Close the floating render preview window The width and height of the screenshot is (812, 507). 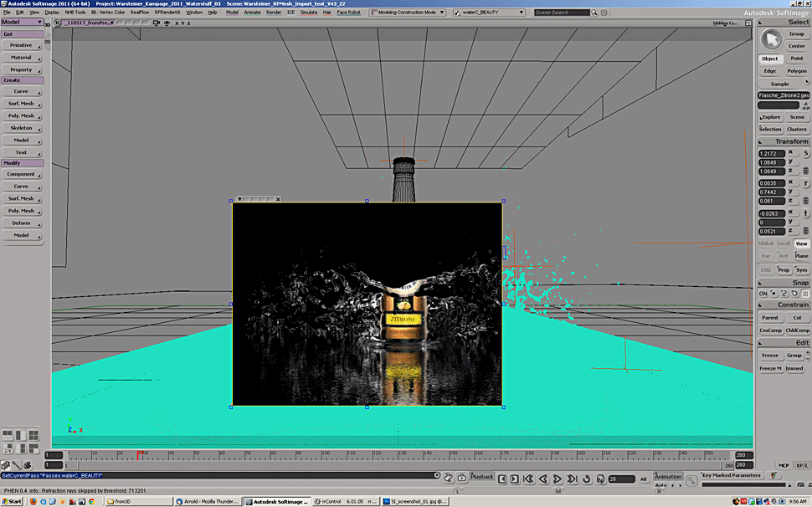(x=278, y=199)
